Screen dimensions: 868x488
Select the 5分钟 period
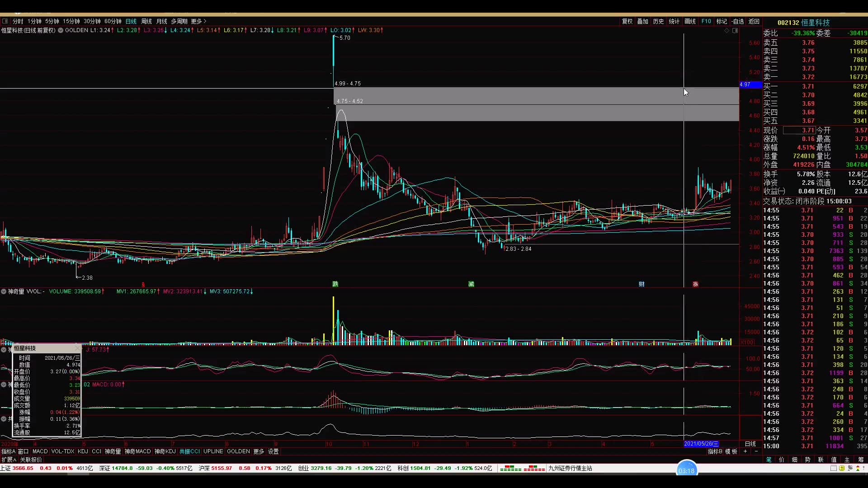[x=52, y=21]
